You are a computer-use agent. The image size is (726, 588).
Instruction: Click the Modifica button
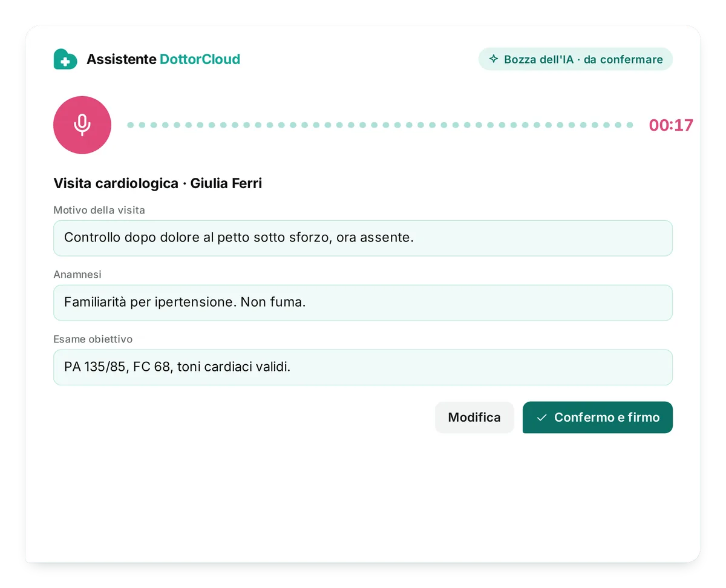click(x=474, y=417)
